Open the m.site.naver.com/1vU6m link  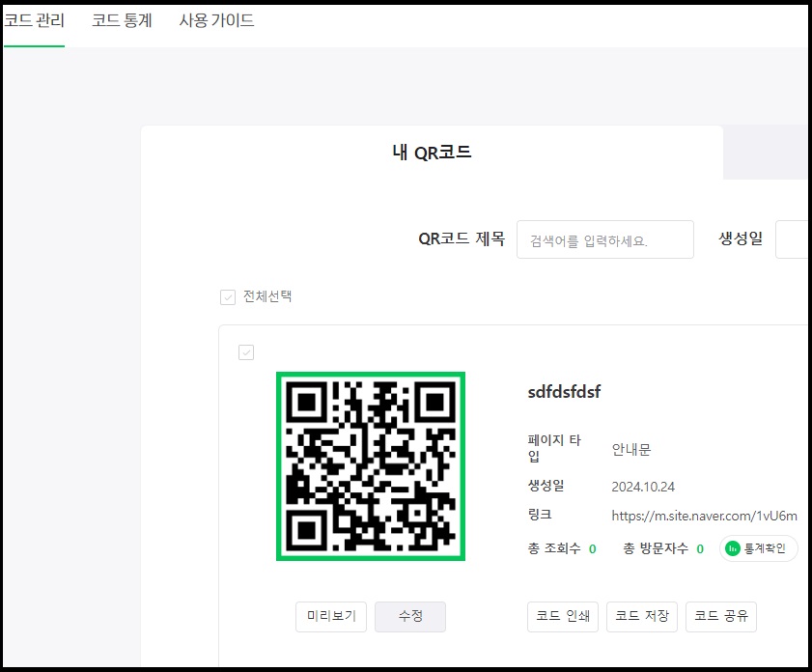coord(704,516)
